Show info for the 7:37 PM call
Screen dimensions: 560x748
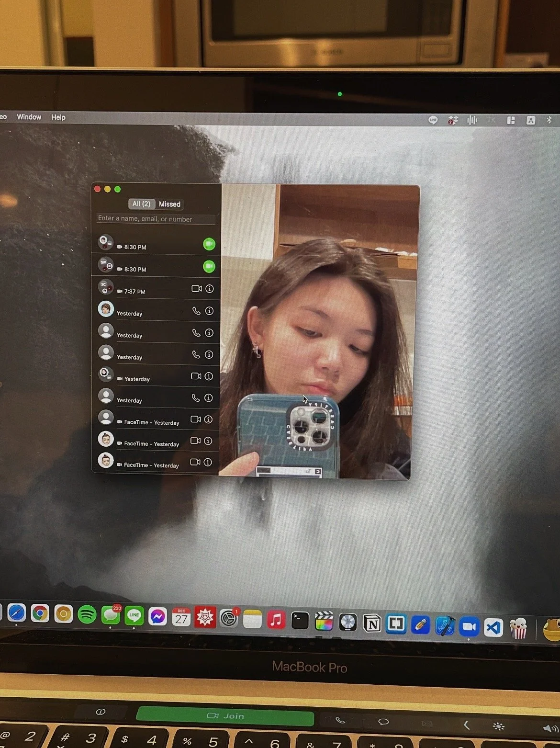(210, 289)
